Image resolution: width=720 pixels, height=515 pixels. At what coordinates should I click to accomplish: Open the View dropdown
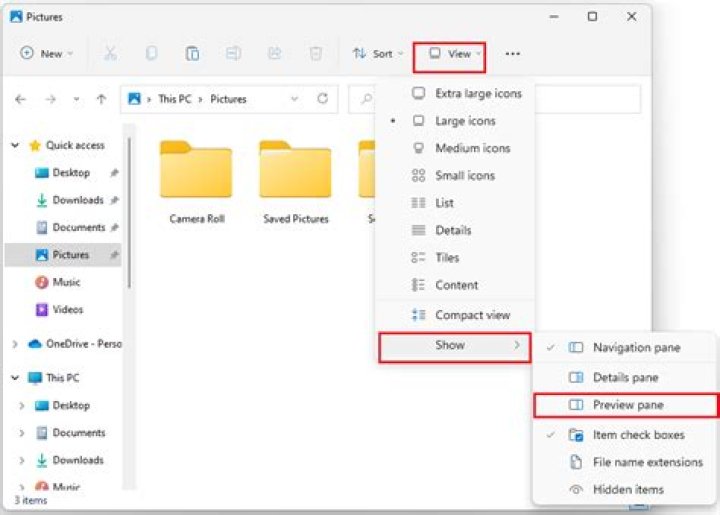[450, 57]
